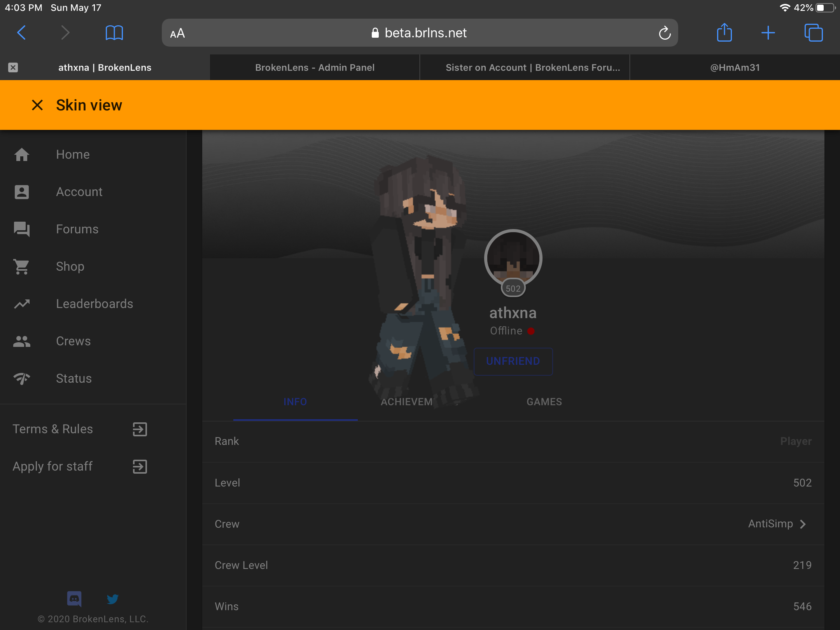Switch to the GAMES tab

click(544, 402)
